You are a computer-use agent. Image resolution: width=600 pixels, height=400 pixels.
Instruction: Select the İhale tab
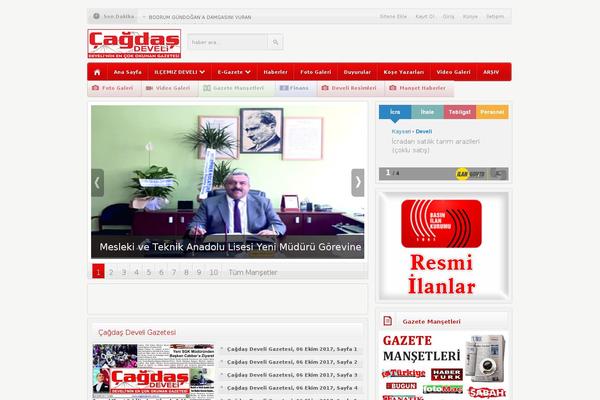coord(427,112)
